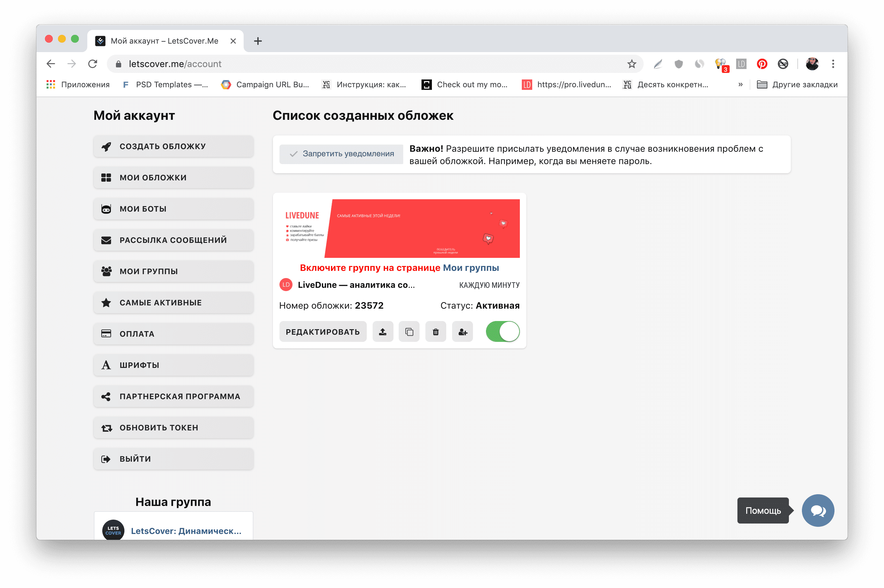Open the Chrome profile avatar
The width and height of the screenshot is (884, 588).
[x=812, y=64]
